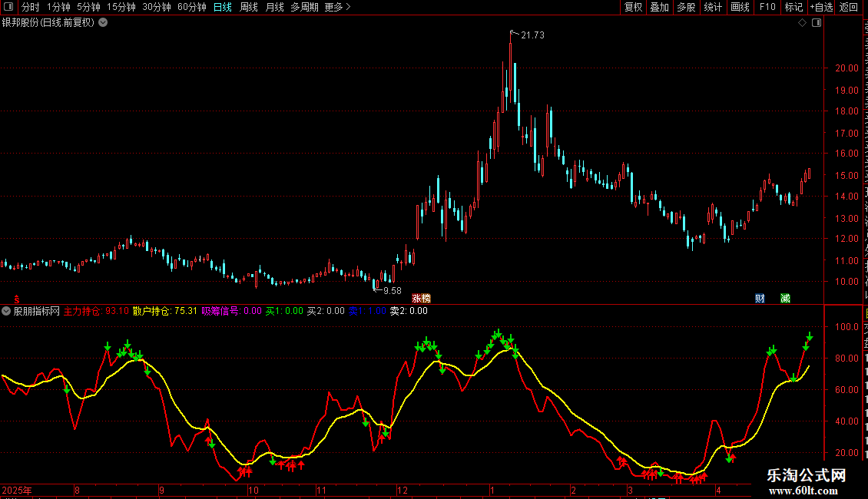Open the 多周期 multi-period view

pyautogui.click(x=304, y=7)
